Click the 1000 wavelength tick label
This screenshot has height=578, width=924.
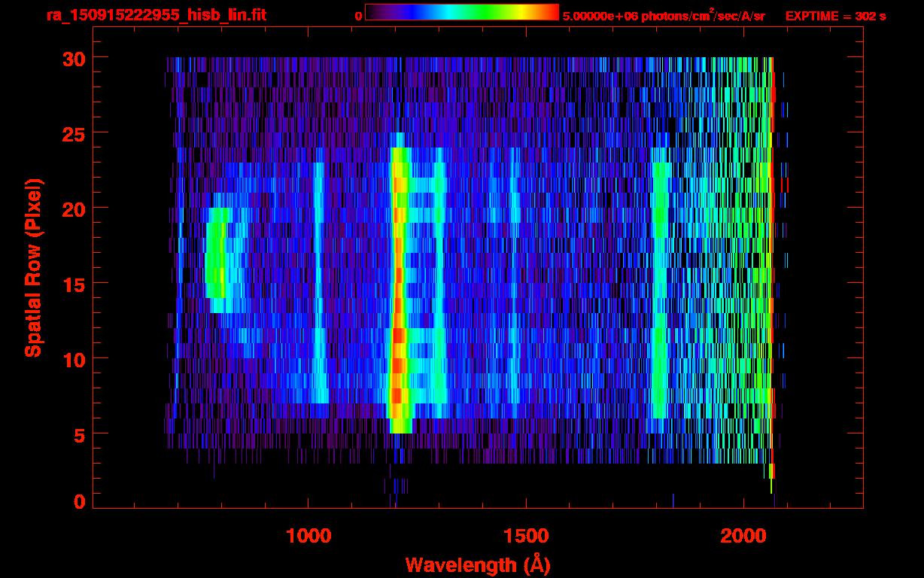pos(309,536)
